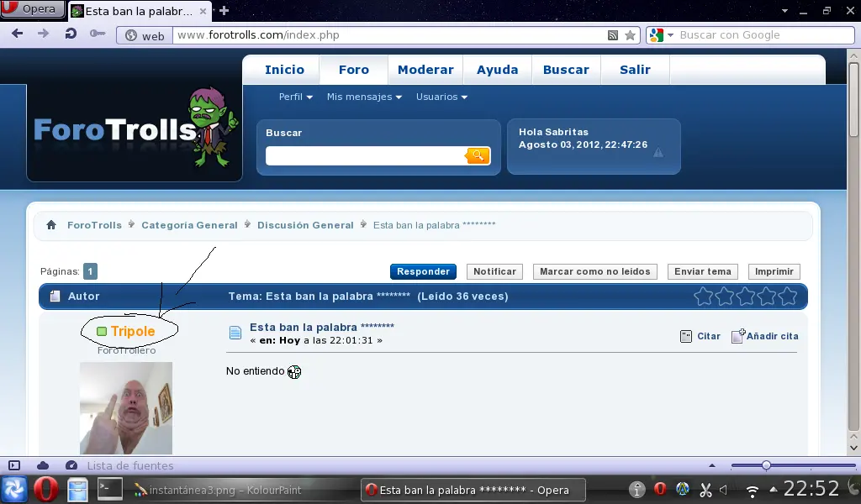The image size is (861, 504).
Task: Click the Opera Turbo speedometer icon
Action: pos(71,465)
